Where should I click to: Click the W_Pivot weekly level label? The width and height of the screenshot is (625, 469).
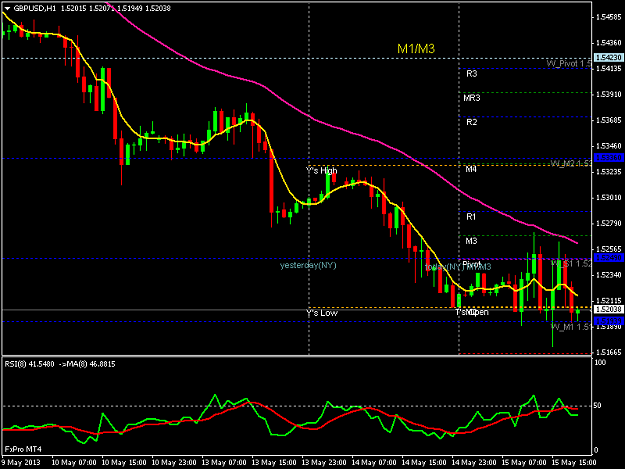(569, 64)
